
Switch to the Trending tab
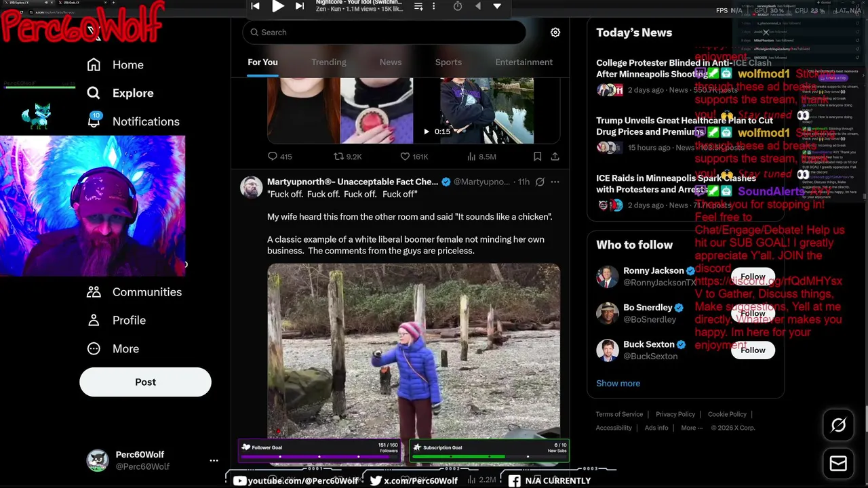coord(329,62)
